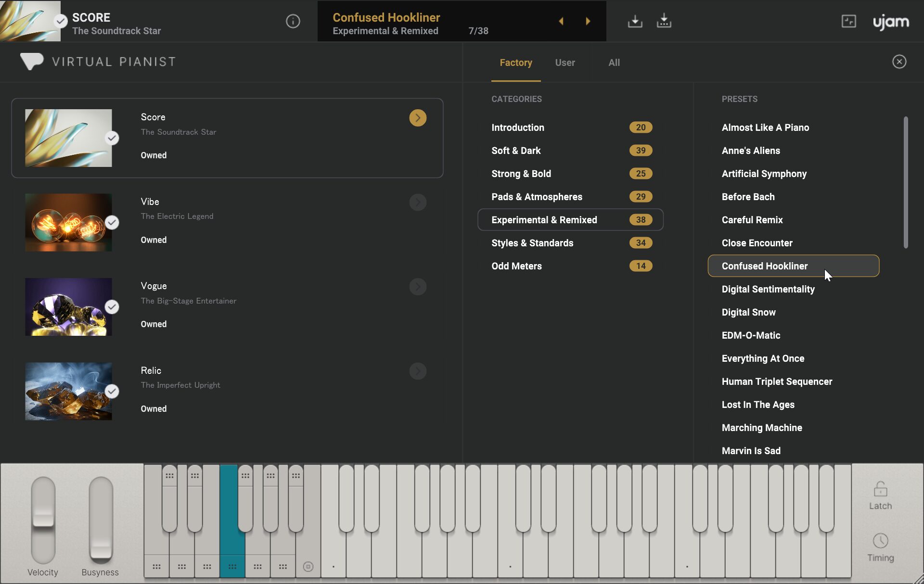The height and width of the screenshot is (584, 924).
Task: Click the save-as preset icon with dots
Action: (x=664, y=21)
